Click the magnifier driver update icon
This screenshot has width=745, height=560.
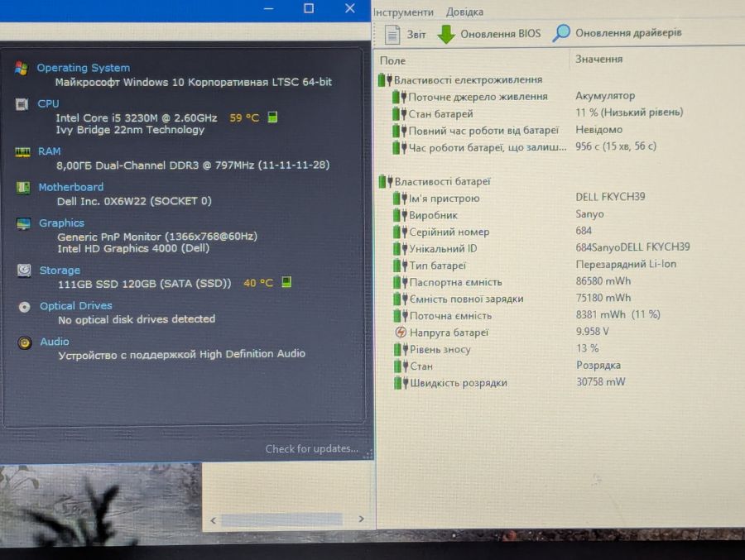tap(561, 33)
